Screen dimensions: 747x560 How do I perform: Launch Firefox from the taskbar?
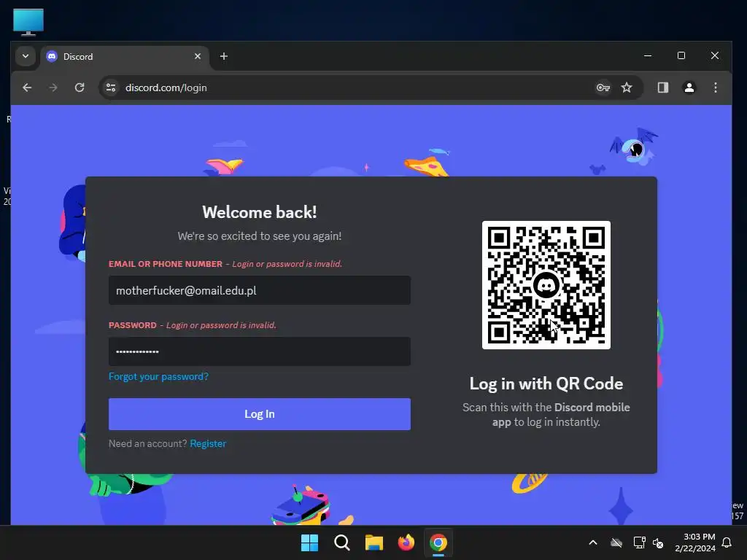tap(406, 542)
